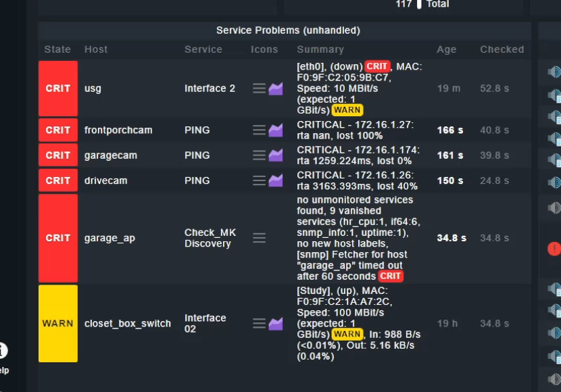The width and height of the screenshot is (561, 392).
Task: Open action menu for closet_box_switch Interface 02
Action: tap(259, 323)
